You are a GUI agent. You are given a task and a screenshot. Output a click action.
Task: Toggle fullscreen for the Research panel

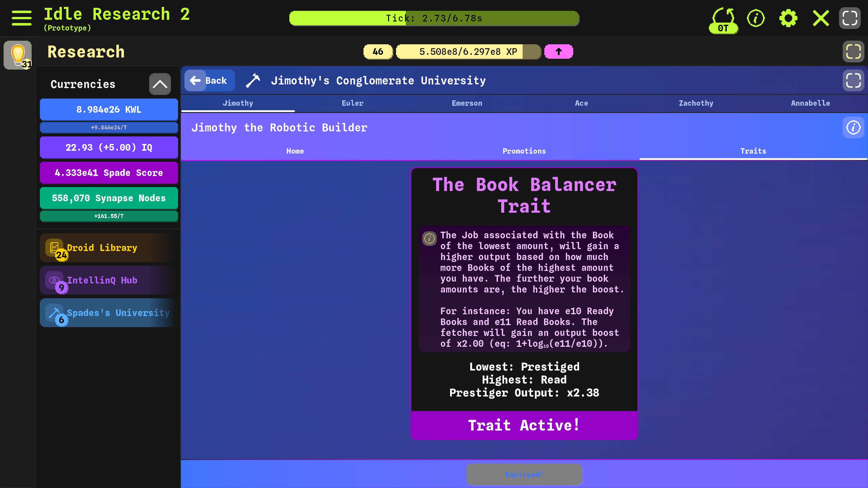click(853, 52)
